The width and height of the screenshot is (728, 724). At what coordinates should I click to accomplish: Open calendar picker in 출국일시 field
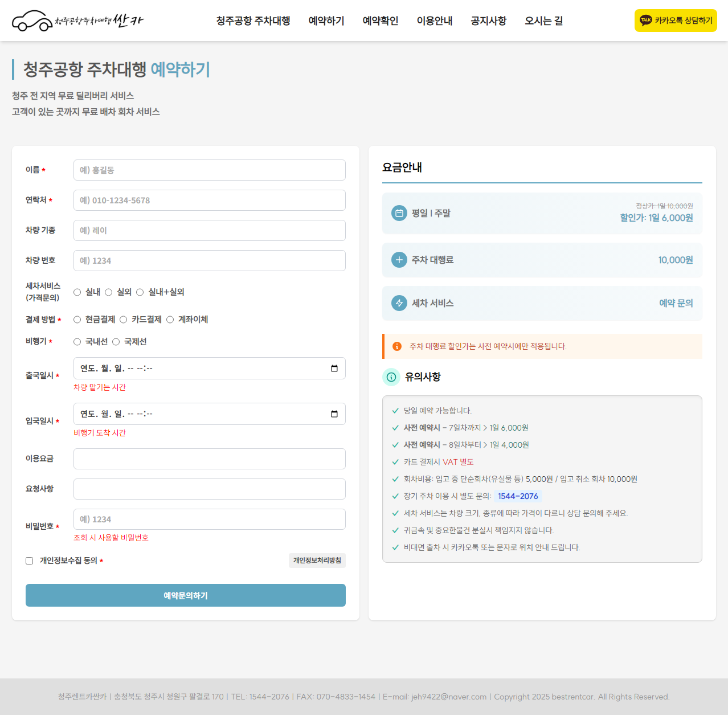pos(334,369)
